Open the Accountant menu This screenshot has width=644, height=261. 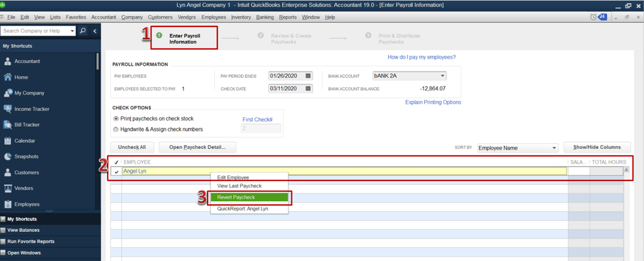[x=104, y=17]
